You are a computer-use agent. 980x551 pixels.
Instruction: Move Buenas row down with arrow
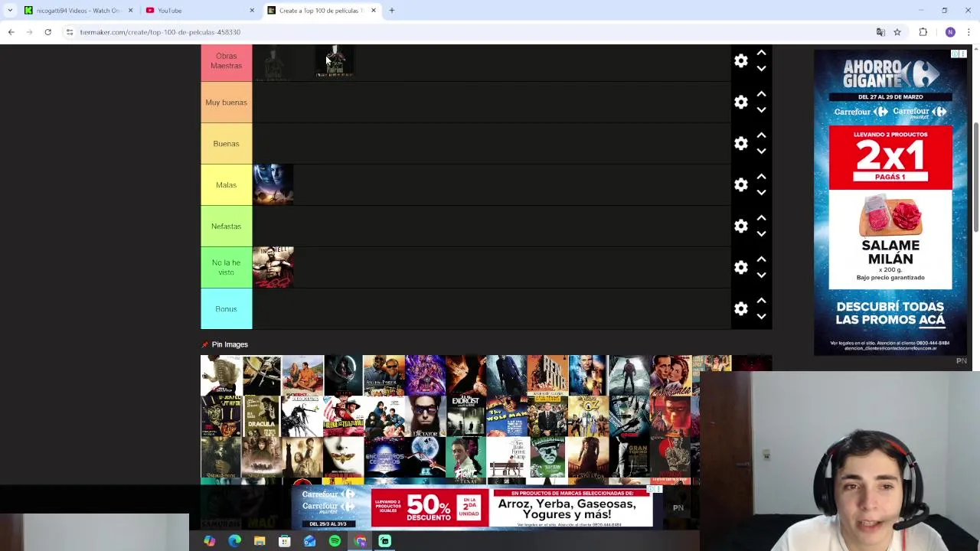click(761, 152)
